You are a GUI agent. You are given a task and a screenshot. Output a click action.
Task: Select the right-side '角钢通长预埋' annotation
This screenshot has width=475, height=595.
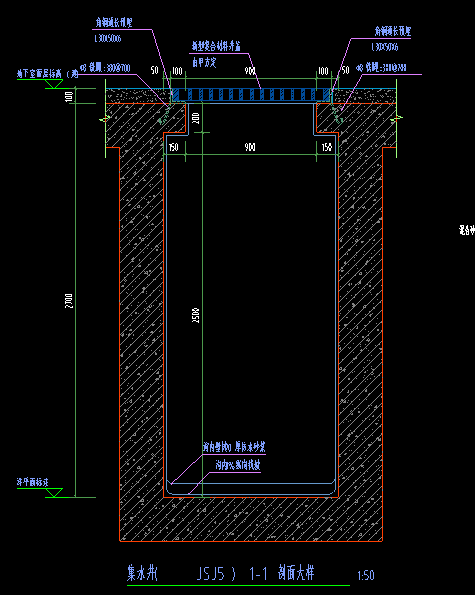(393, 31)
